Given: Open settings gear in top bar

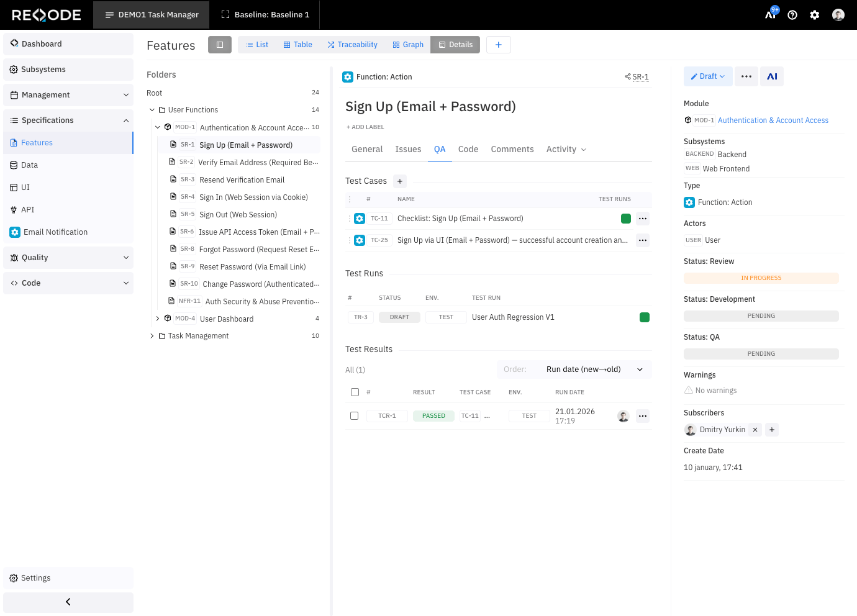Looking at the screenshot, I should tap(815, 15).
